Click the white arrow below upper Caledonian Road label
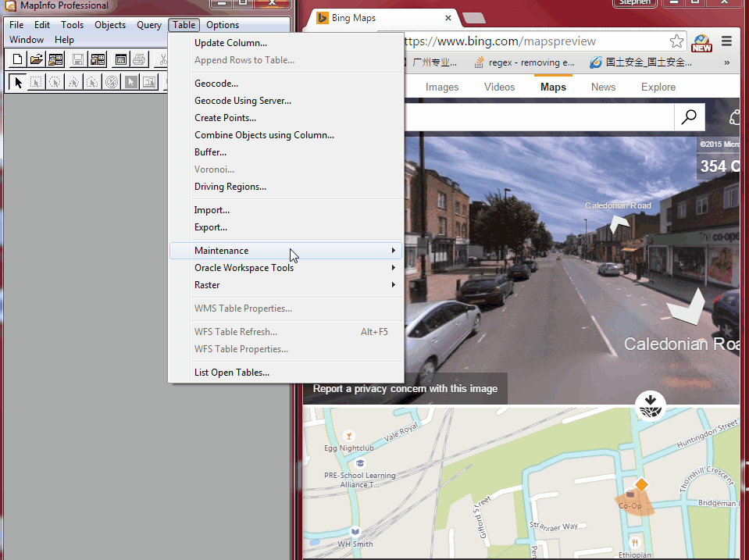Viewport: 749px width, 560px height. (x=619, y=223)
